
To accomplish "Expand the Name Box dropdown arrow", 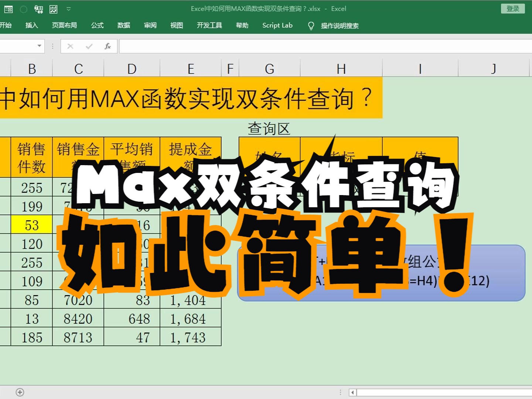I will (x=39, y=46).
